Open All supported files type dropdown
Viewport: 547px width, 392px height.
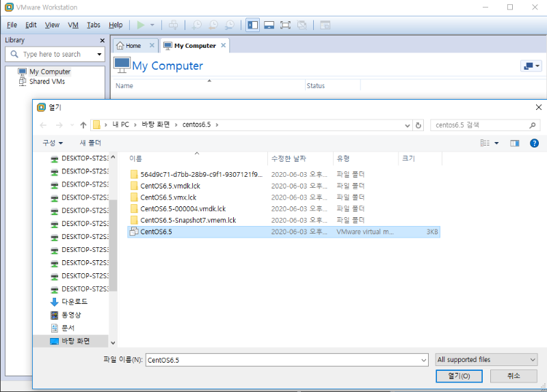[486, 360]
